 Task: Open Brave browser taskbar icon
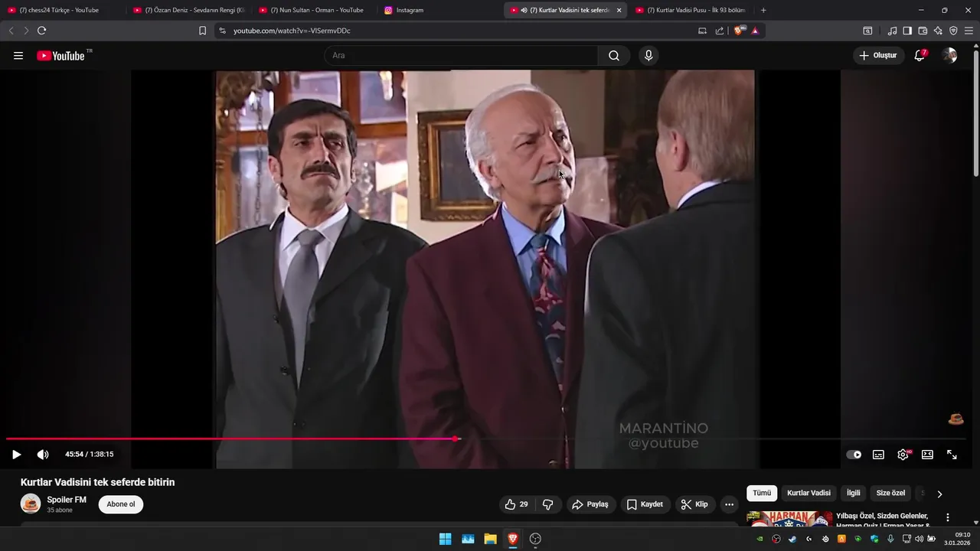[x=513, y=539]
